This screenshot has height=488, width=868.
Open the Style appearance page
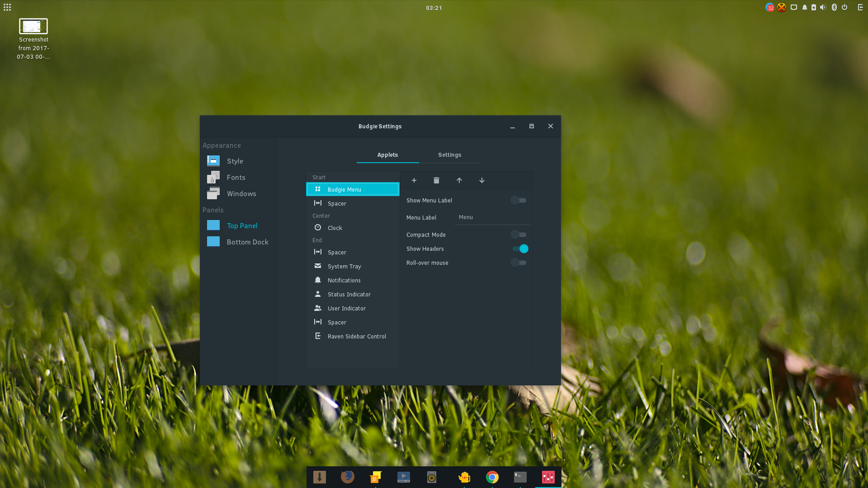pyautogui.click(x=238, y=161)
